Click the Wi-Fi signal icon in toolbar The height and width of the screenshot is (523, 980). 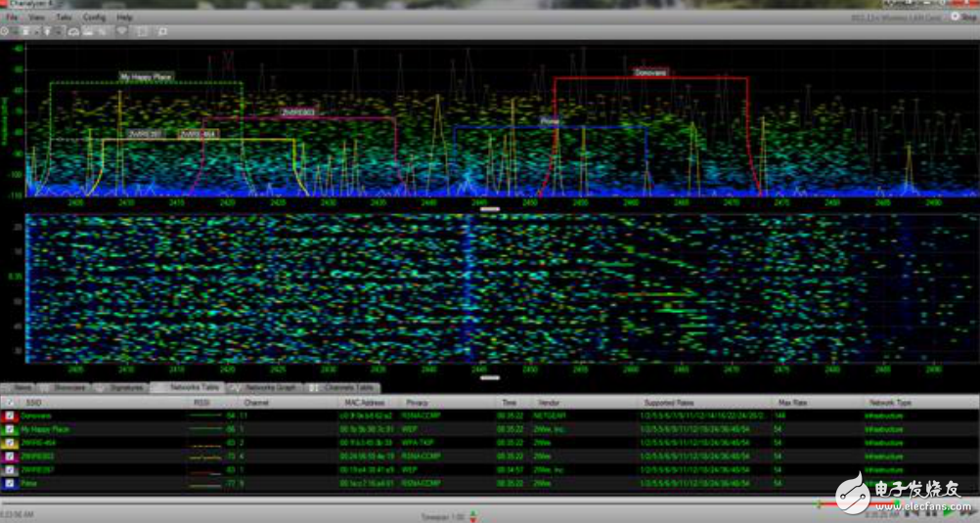(122, 31)
